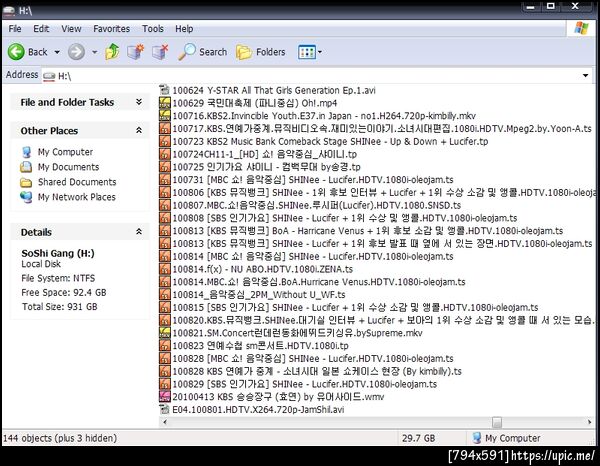Open the Help menu
The image size is (600, 466).
click(184, 29)
